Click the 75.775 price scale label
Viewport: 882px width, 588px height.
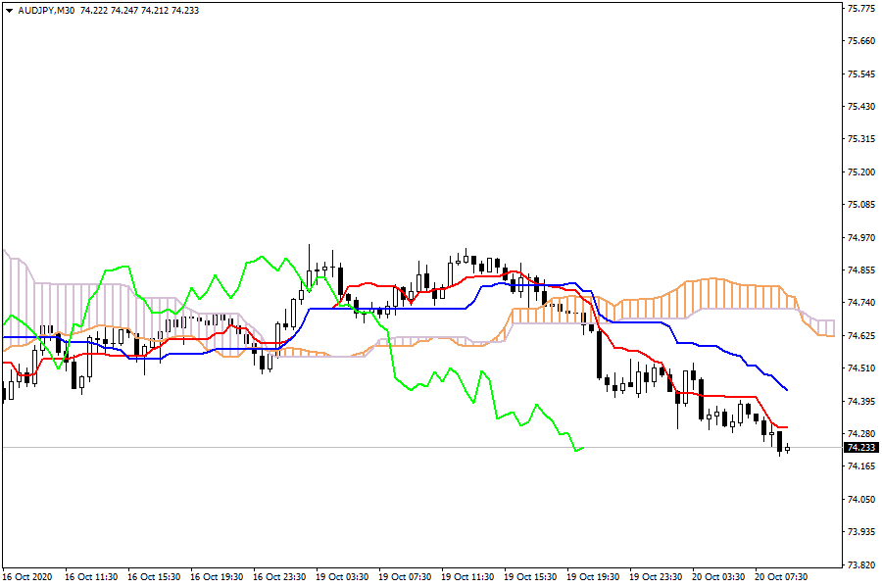tap(860, 9)
